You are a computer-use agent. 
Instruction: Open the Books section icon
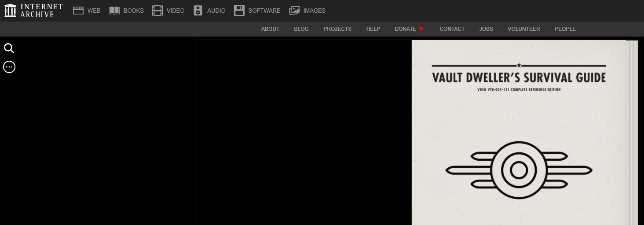pos(114,11)
